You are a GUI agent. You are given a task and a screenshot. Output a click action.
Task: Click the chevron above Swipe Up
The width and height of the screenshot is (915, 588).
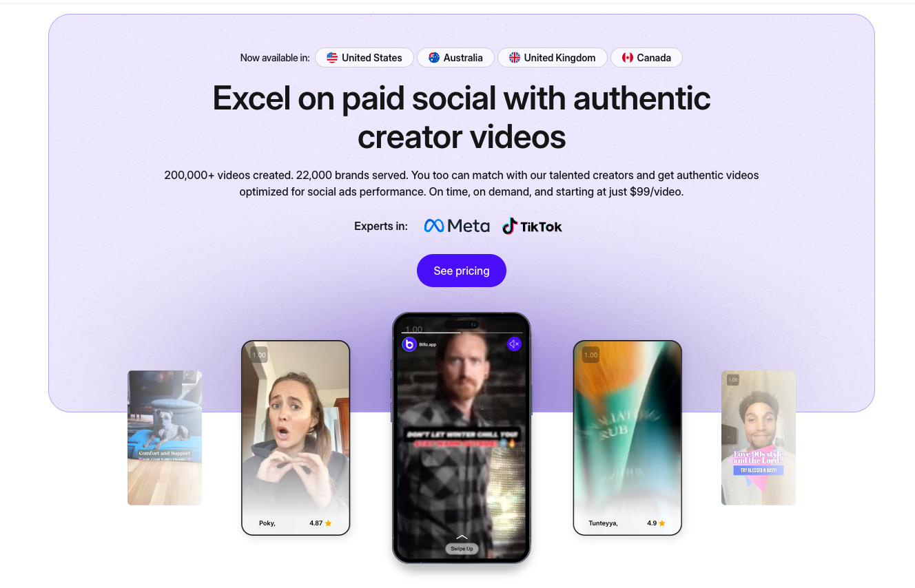pyautogui.click(x=462, y=536)
